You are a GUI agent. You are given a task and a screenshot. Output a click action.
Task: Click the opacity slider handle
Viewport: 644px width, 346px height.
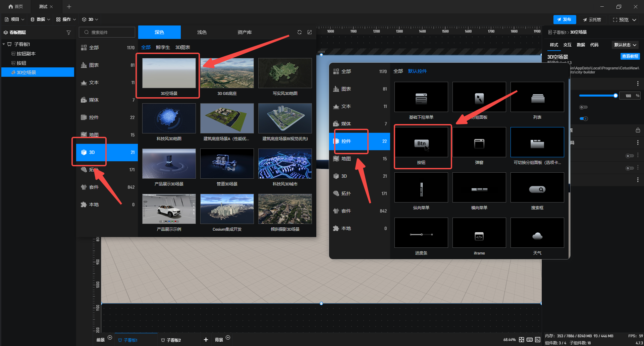(x=615, y=96)
